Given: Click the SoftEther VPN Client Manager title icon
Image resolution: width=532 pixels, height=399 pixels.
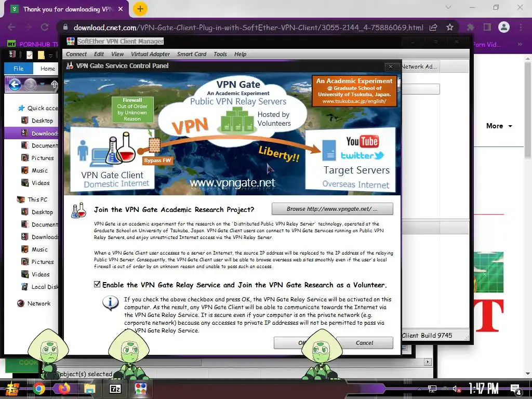Looking at the screenshot, I should (x=71, y=41).
